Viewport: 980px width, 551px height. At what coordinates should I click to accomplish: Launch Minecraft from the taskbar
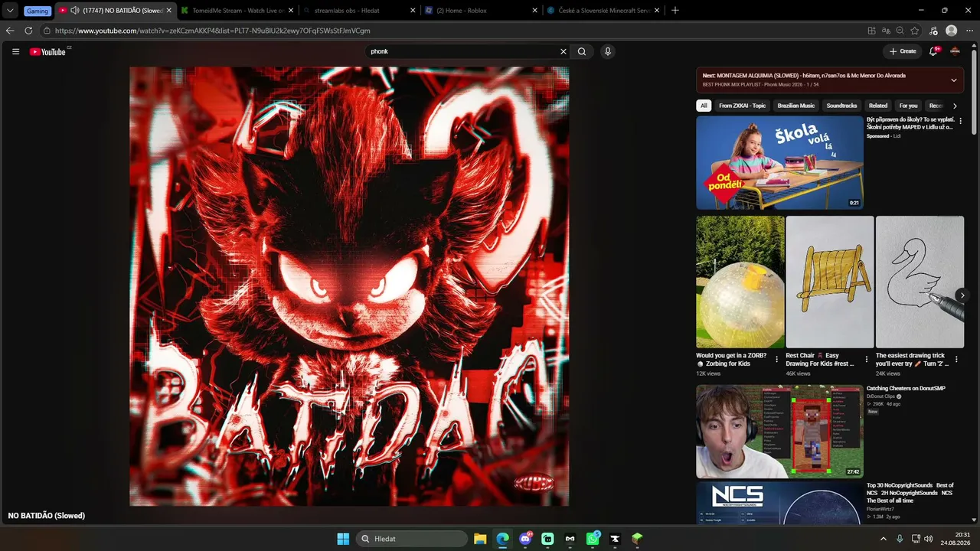coord(637,539)
